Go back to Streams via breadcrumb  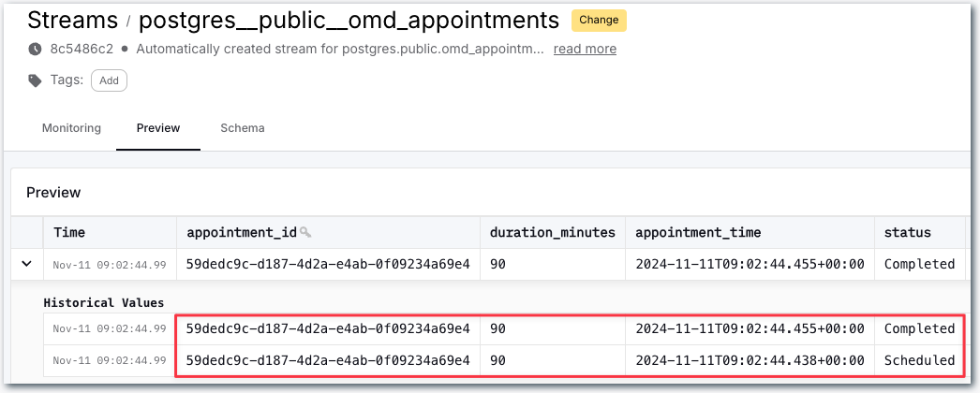(72, 20)
